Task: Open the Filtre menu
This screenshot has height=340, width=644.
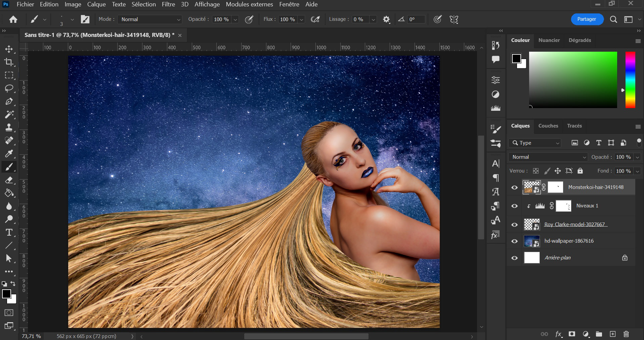Action: (x=168, y=4)
